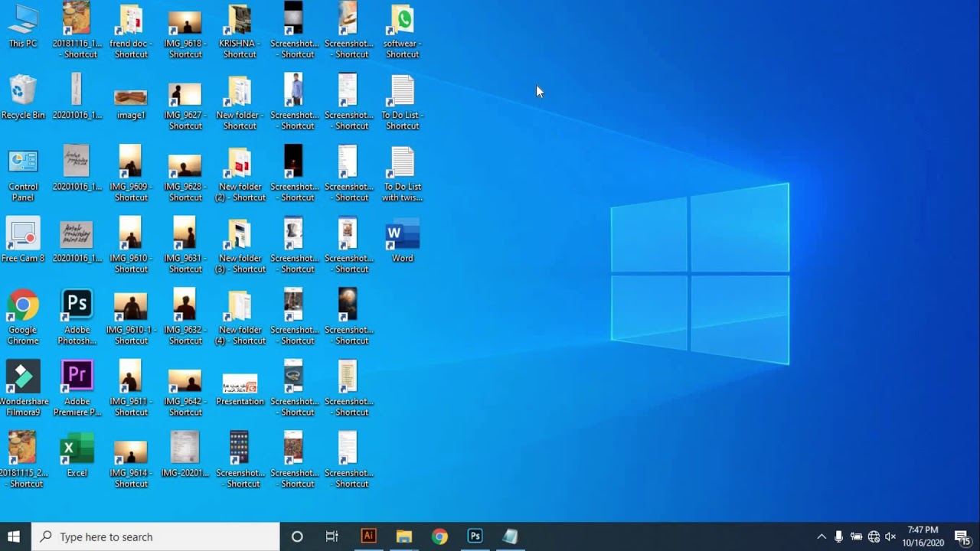This screenshot has width=980, height=551.
Task: Open Adobe Illustrator from the taskbar
Action: pyautogui.click(x=369, y=536)
